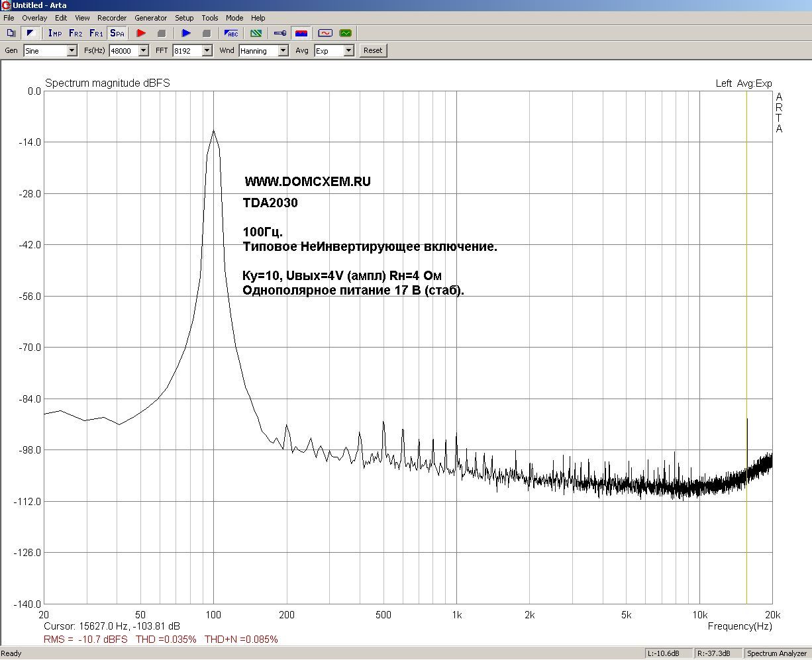Start recording with the red play icon
812x660 pixels.
(x=141, y=32)
